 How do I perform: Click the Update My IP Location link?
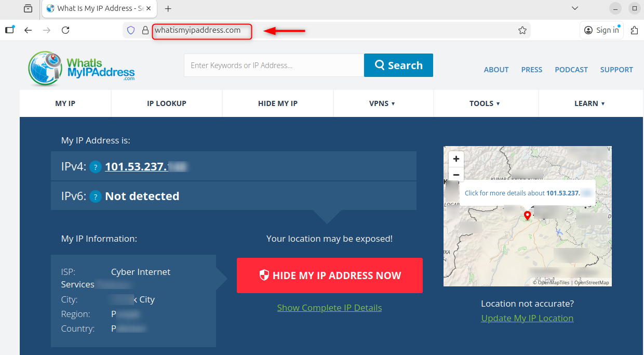527,318
